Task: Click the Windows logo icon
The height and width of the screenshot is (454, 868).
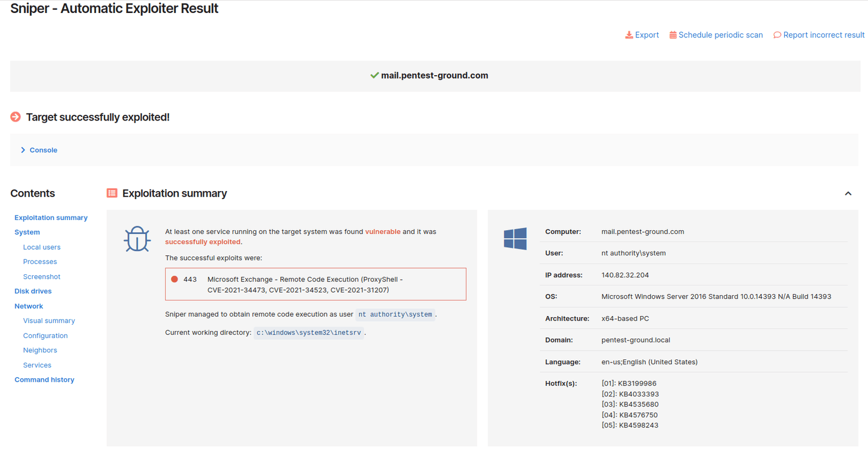Action: [515, 239]
